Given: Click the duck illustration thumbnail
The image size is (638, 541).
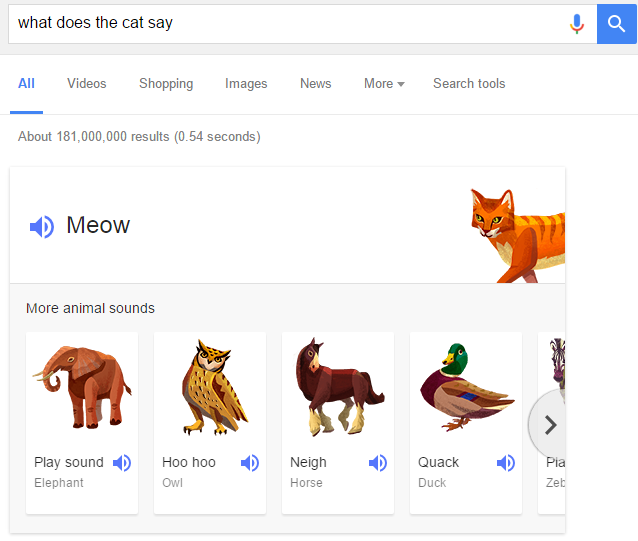Looking at the screenshot, I should click(x=466, y=387).
